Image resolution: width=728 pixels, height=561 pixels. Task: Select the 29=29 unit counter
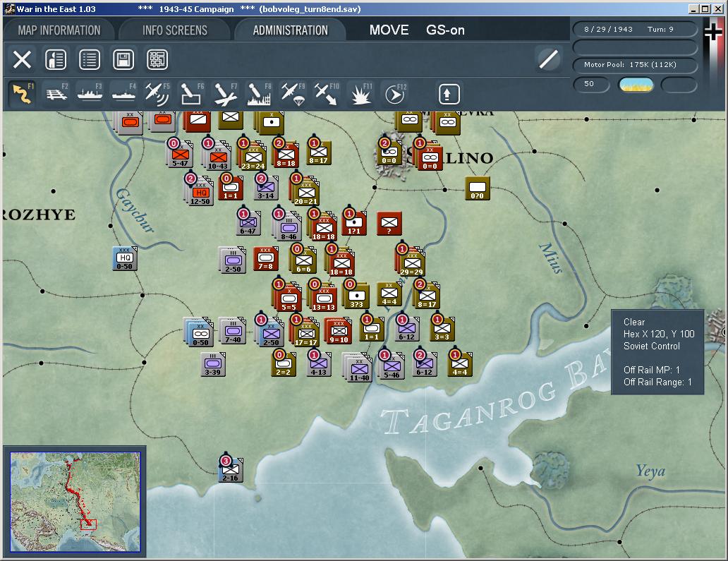pos(411,263)
